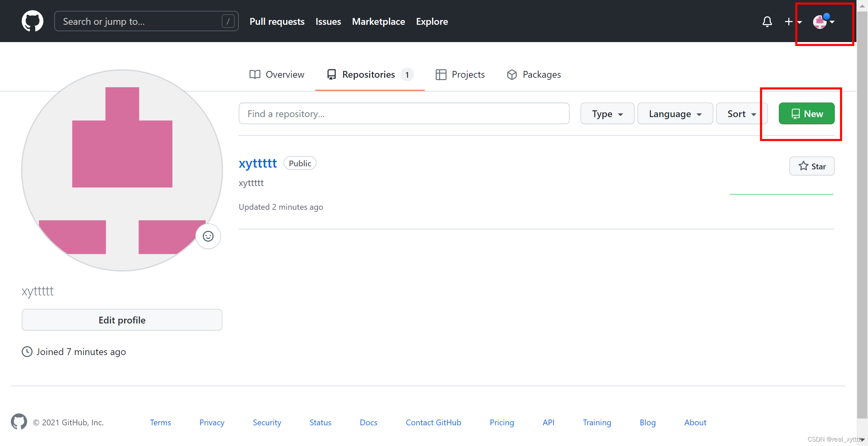Open the Terms footer link

coord(160,422)
